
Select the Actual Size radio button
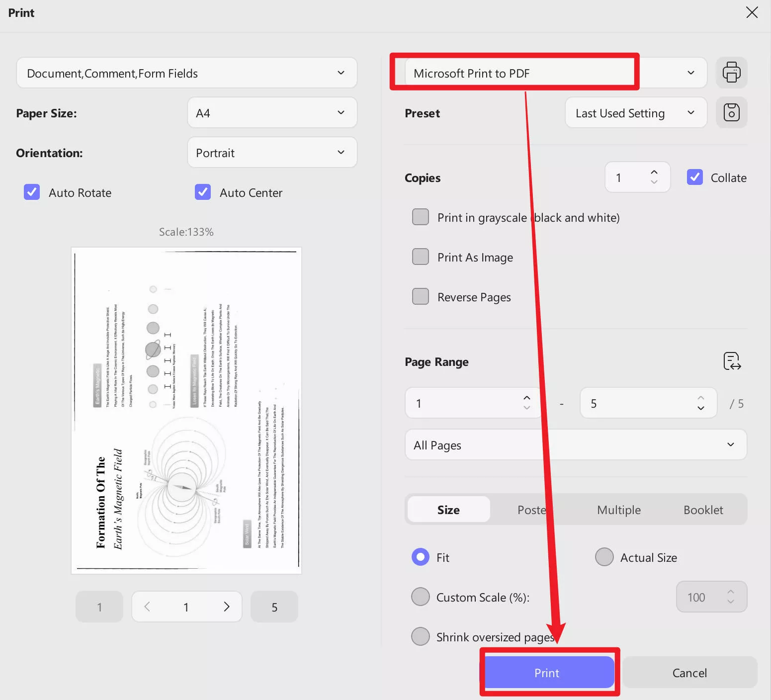(604, 557)
